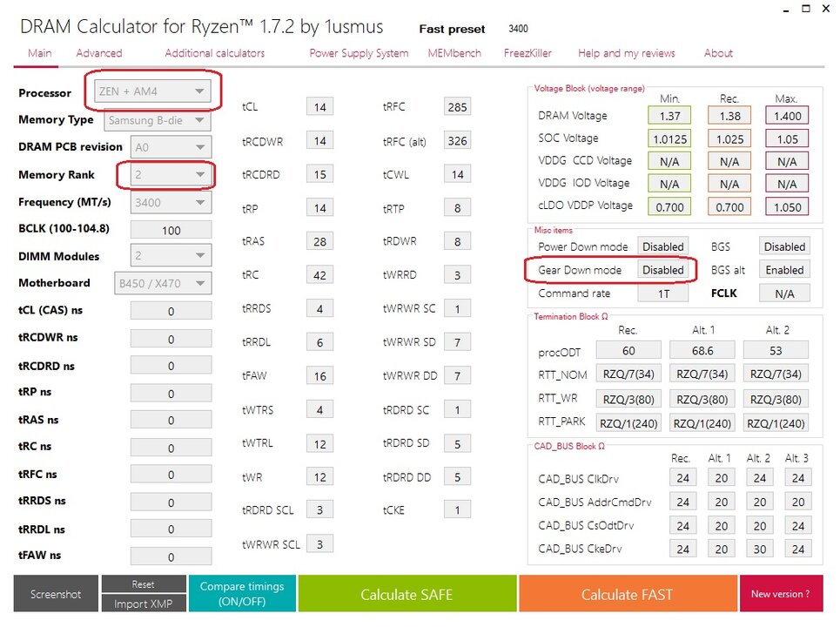840x627 pixels.
Task: Click the tRRDL ns input field
Action: point(171,529)
